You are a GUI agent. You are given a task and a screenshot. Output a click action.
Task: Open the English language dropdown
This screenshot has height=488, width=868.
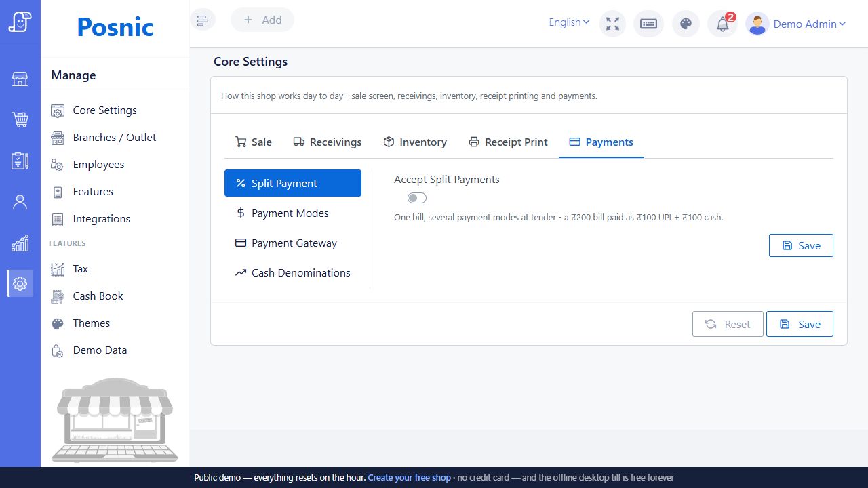click(x=569, y=22)
